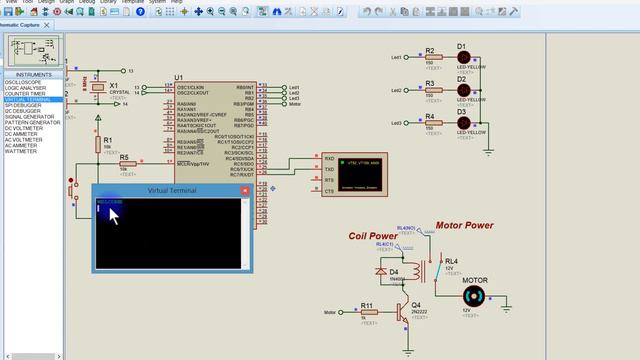Click left-panel horizontal scrollbar right arrow
Screen dimensions: 640x360
(59, 357)
